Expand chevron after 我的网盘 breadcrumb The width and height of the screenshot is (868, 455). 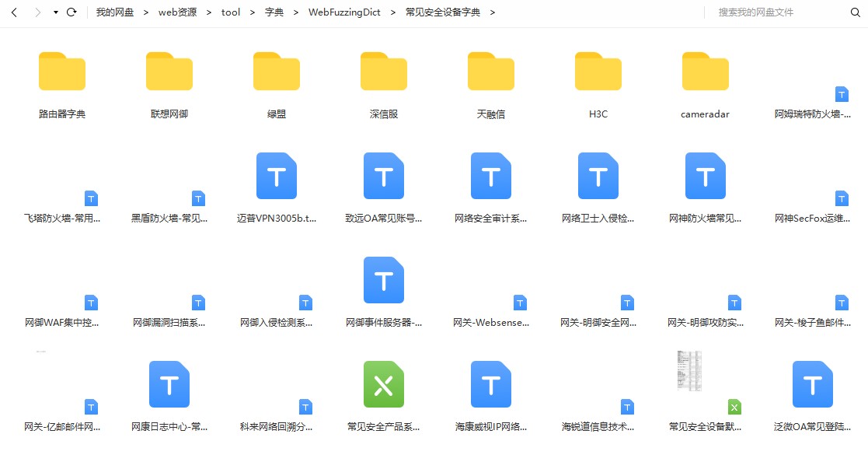tap(146, 12)
